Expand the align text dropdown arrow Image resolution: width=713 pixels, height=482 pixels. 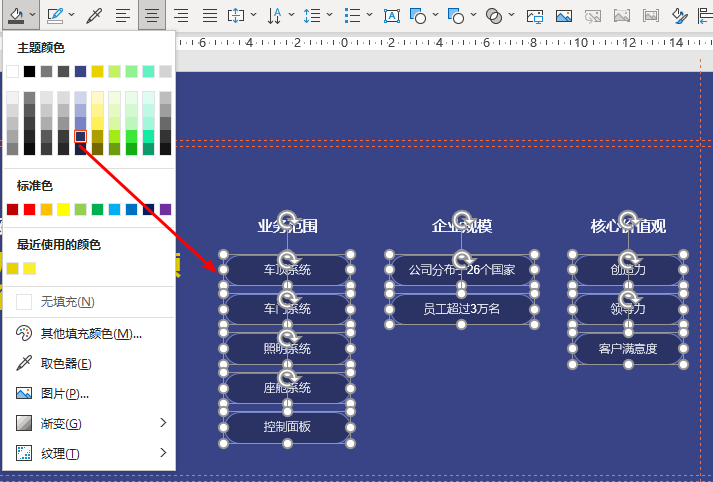[253, 15]
